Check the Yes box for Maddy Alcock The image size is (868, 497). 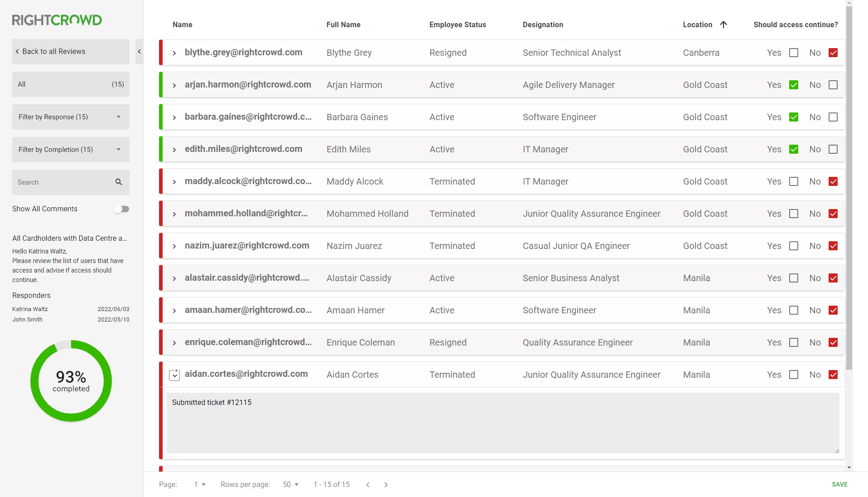[793, 181]
